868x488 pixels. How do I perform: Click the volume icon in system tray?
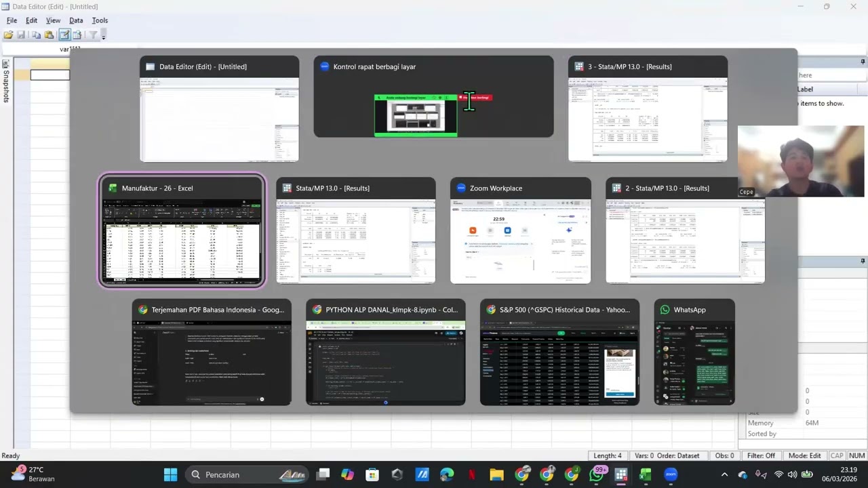click(792, 474)
